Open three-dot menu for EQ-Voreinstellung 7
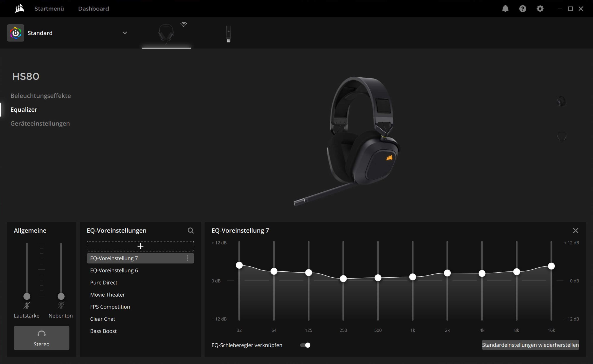 (187, 258)
